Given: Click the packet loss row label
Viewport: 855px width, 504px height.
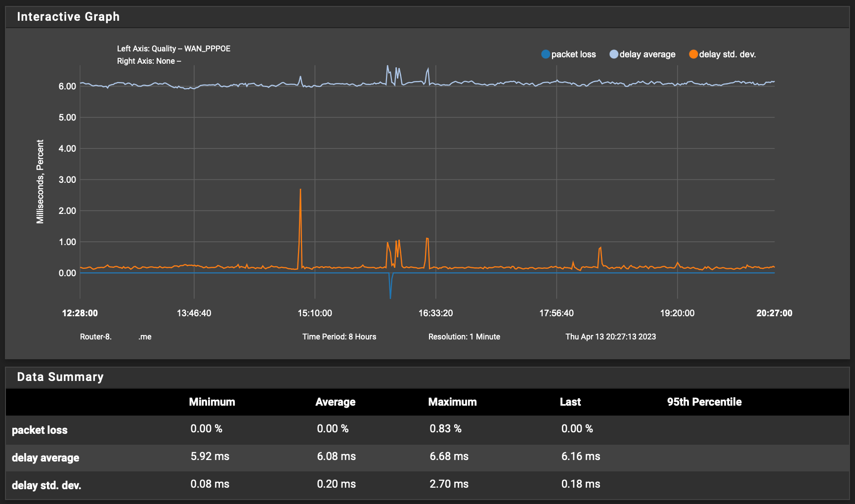Looking at the screenshot, I should (x=40, y=430).
